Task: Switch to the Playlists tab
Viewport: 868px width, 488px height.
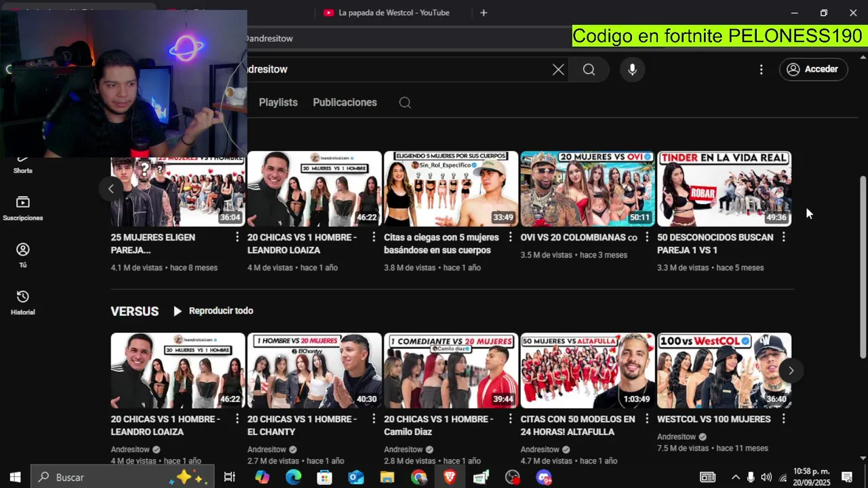Action: (x=278, y=102)
